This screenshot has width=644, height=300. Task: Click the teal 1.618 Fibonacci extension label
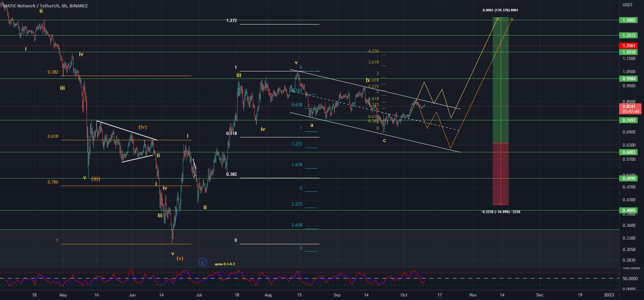click(297, 165)
